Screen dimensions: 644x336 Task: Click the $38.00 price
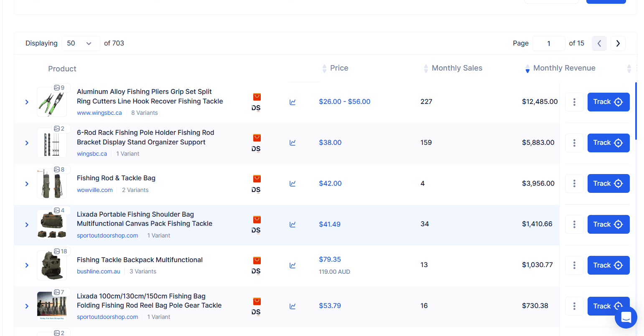click(330, 143)
